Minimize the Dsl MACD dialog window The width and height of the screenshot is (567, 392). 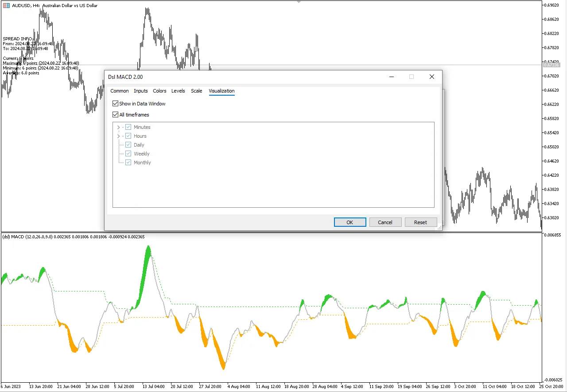[x=392, y=77]
